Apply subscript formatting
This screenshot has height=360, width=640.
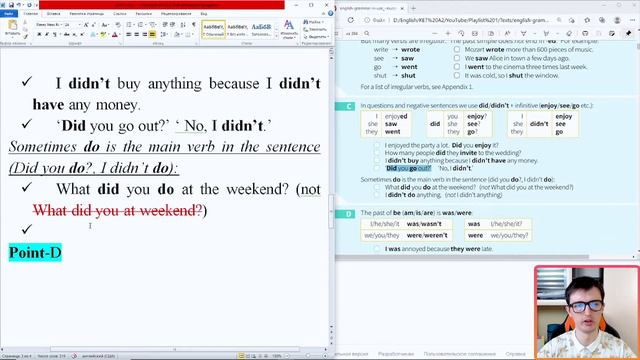click(74, 34)
